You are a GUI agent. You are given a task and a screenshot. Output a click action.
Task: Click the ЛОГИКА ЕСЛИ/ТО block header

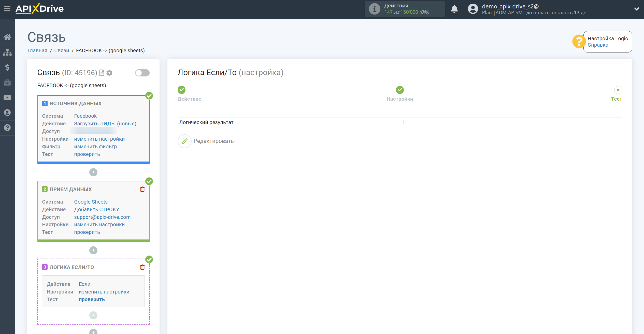pos(71,267)
